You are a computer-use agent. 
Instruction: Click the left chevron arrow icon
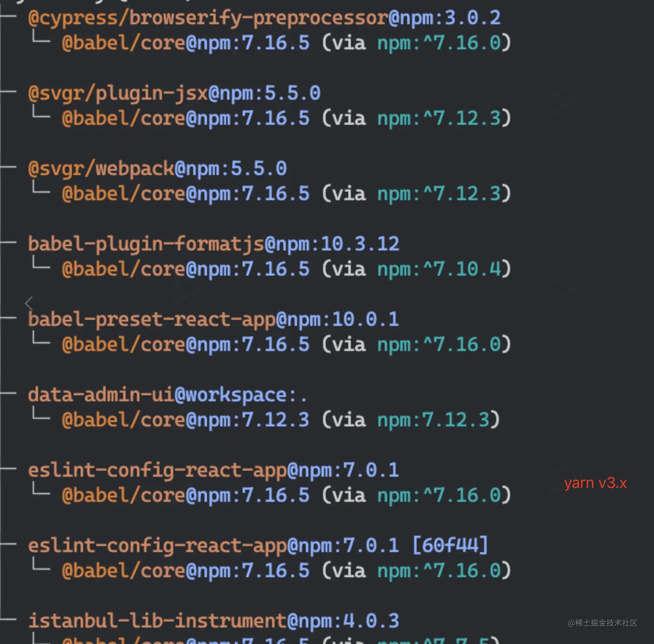(29, 303)
